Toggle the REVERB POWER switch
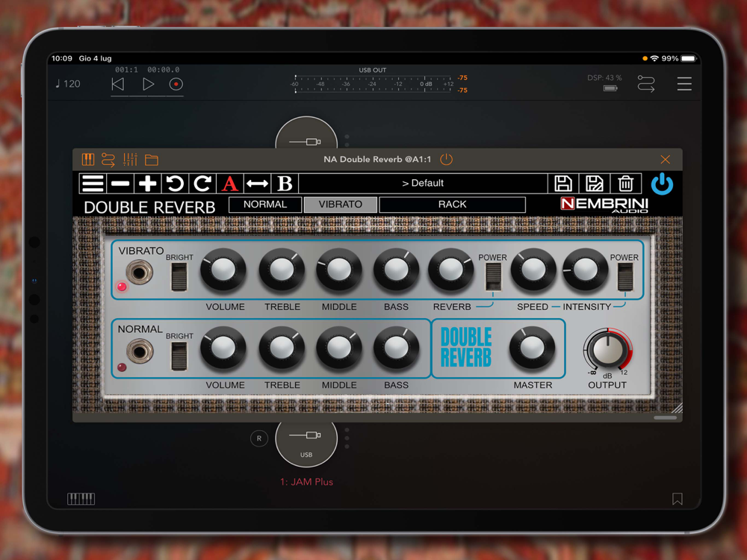Viewport: 747px width, 560px height. 493,277
